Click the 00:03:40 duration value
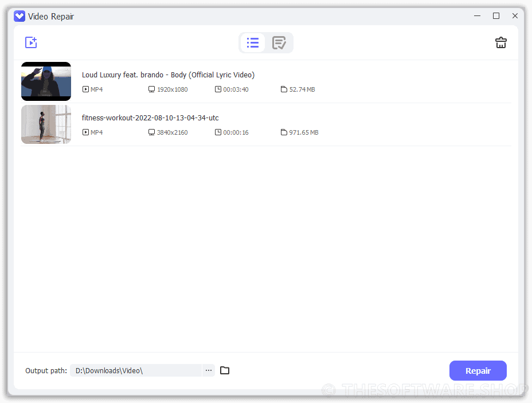 (236, 89)
